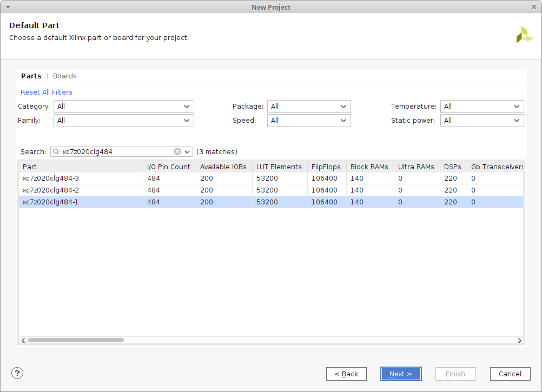
Task: Expand the Temperature dropdown
Action: coord(481,107)
